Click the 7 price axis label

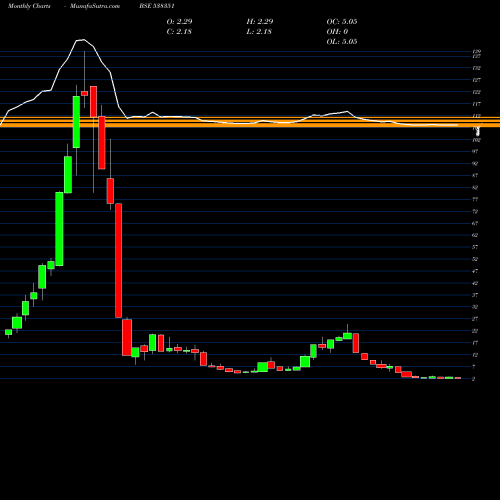point(474,367)
